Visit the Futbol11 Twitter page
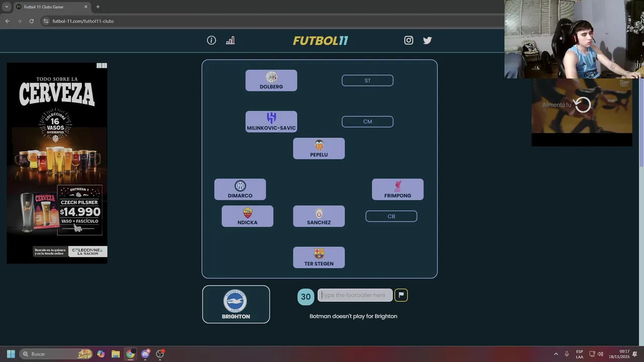Image resolution: width=644 pixels, height=362 pixels. coord(427,40)
